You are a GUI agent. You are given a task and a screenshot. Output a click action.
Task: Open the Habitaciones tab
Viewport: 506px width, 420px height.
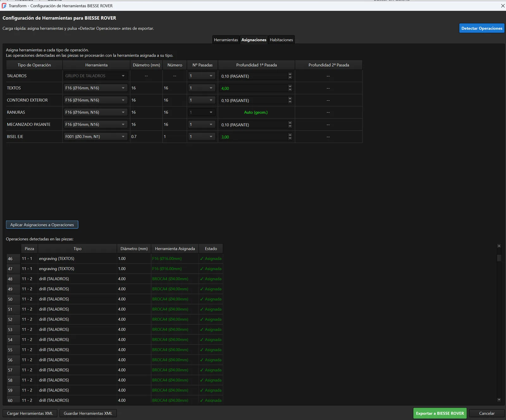click(x=281, y=40)
